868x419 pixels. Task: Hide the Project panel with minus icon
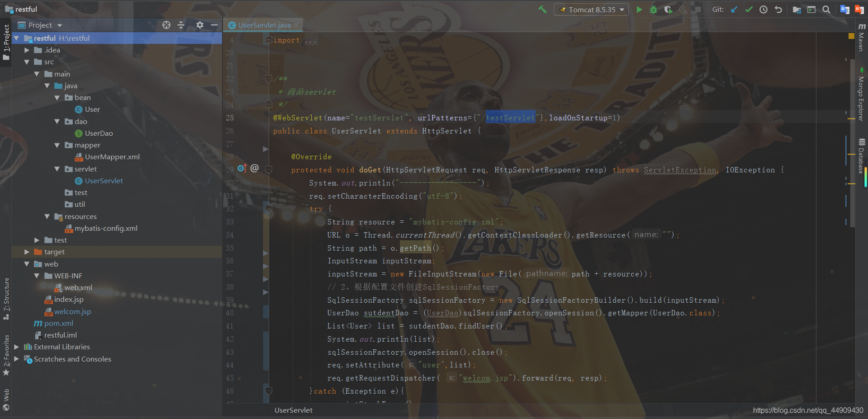tap(214, 25)
